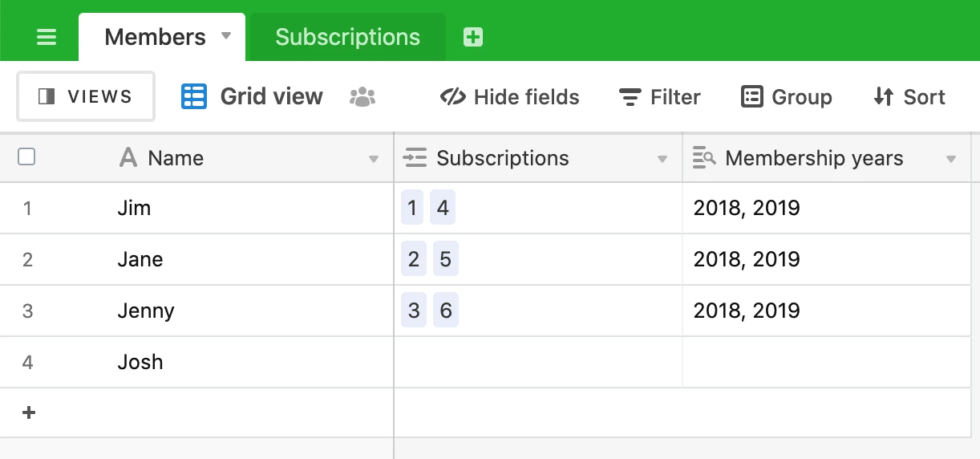Toggle the VIEWS sidebar button
The width and height of the screenshot is (980, 459).
[86, 97]
